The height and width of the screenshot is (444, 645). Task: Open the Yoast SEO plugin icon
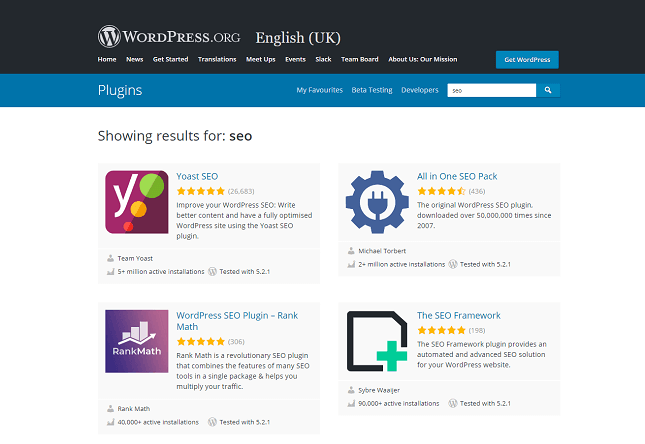click(137, 202)
